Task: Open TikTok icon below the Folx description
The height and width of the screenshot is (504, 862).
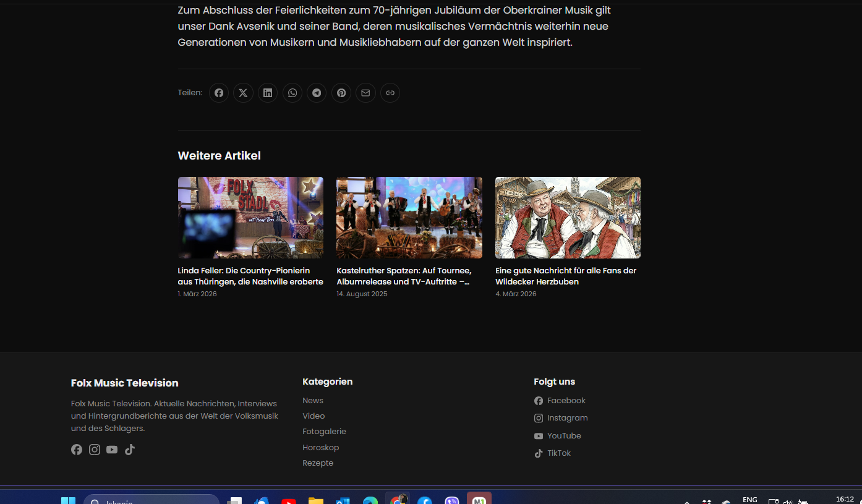Action: [x=130, y=450]
